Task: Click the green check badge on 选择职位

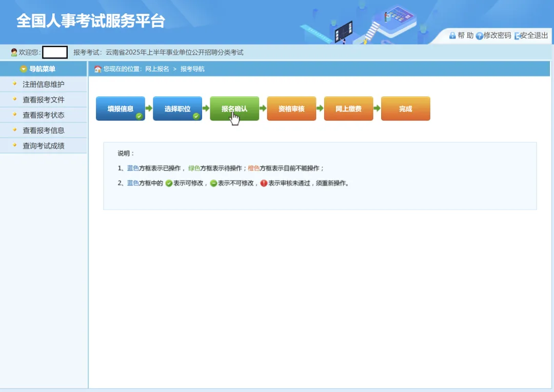Action: 196,116
